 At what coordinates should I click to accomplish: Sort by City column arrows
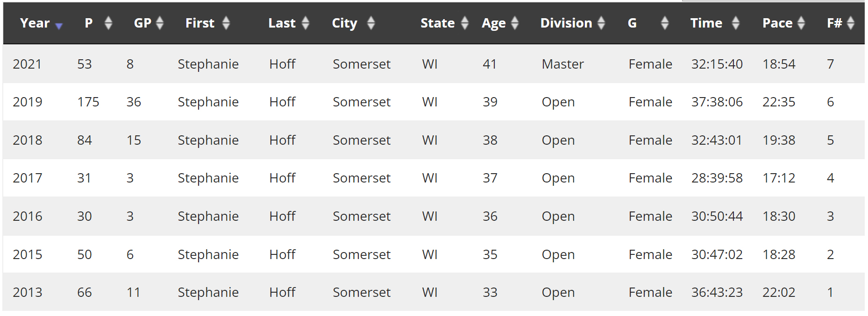pyautogui.click(x=371, y=23)
